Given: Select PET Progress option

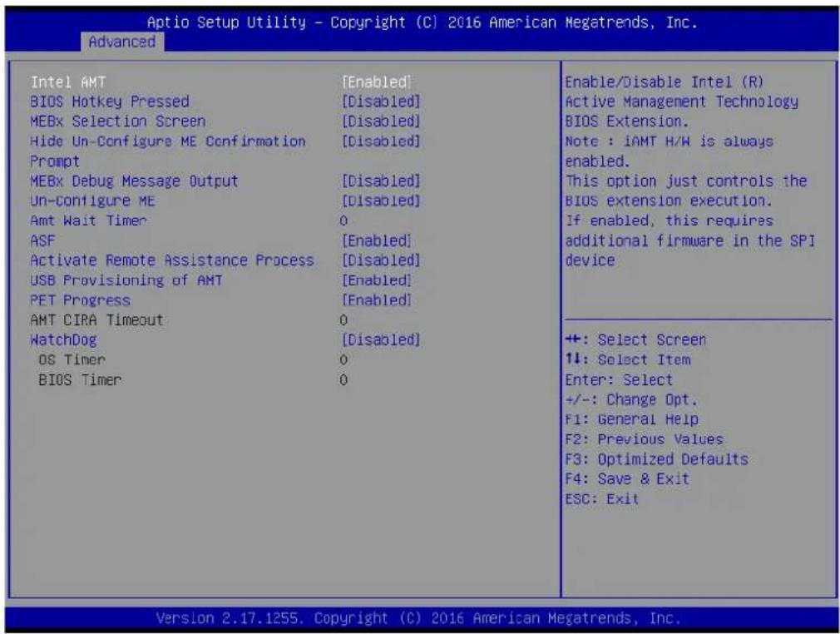Looking at the screenshot, I should (81, 300).
